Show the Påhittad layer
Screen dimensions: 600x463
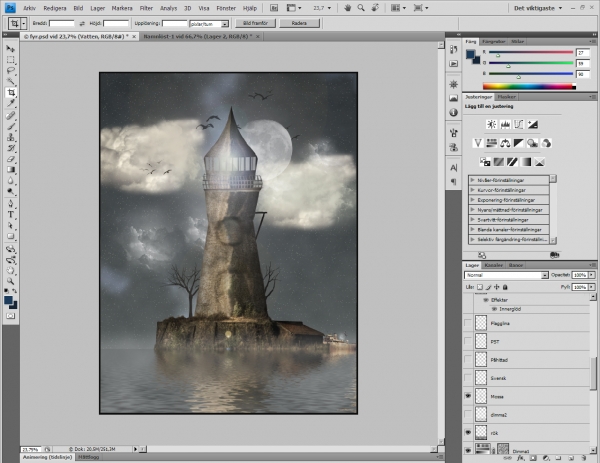coord(468,360)
